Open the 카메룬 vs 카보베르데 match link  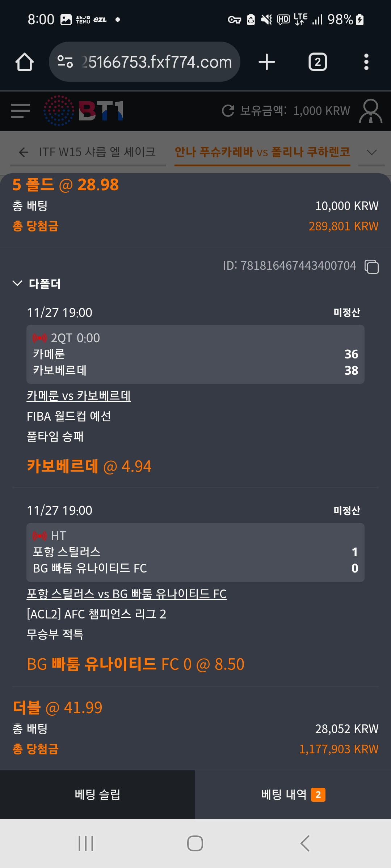coord(79,396)
